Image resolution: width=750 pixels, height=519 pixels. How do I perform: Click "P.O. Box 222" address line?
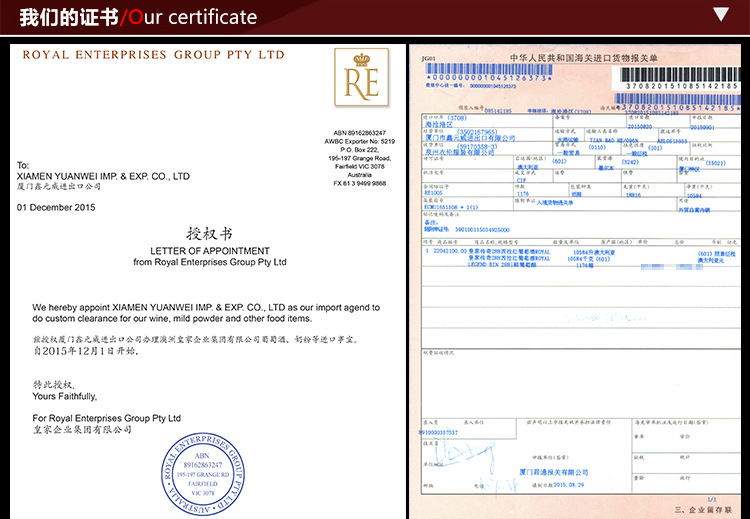(x=360, y=150)
